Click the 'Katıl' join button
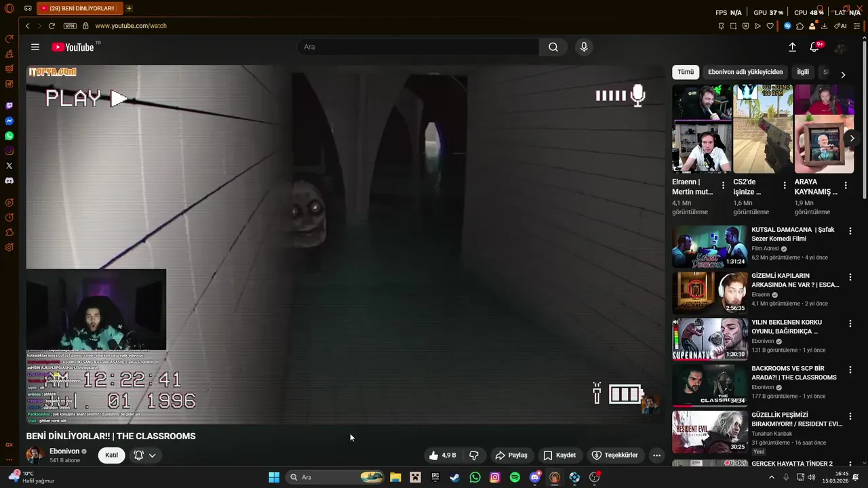 111,455
